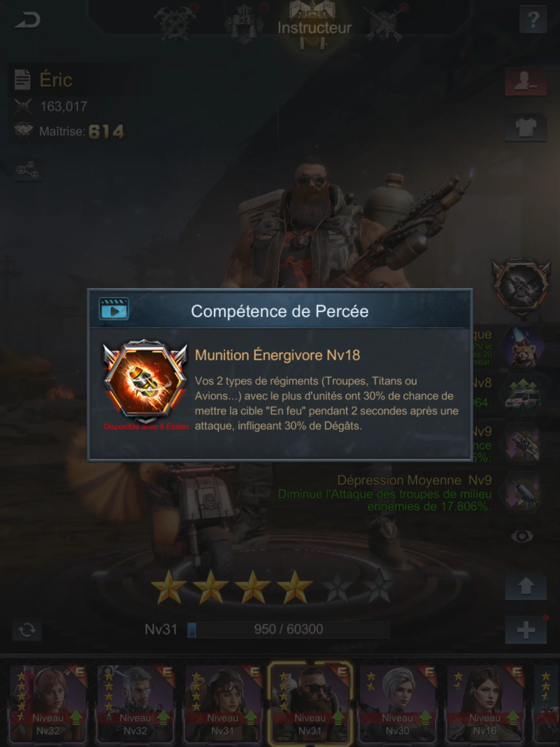This screenshot has width=560, height=747.
Task: Switch to the crossed-rifles tab
Action: pyautogui.click(x=385, y=23)
